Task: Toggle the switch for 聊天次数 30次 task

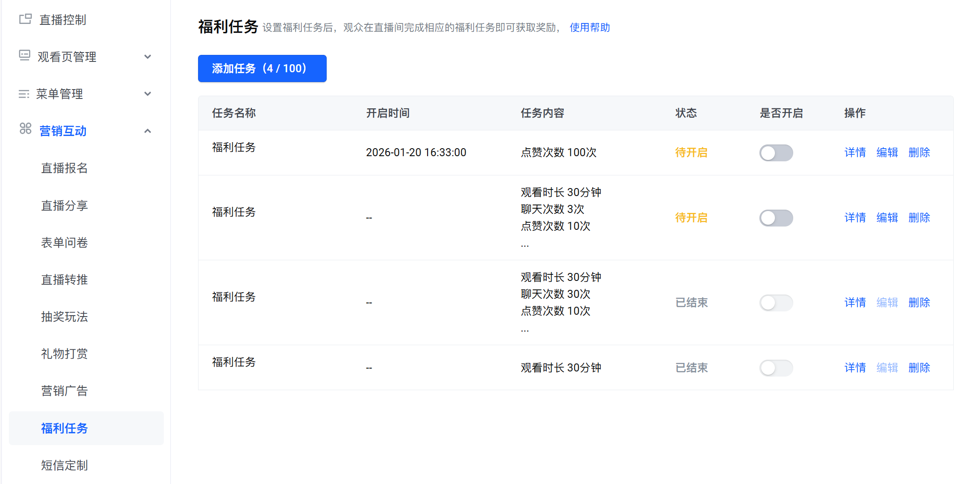Action: (776, 303)
